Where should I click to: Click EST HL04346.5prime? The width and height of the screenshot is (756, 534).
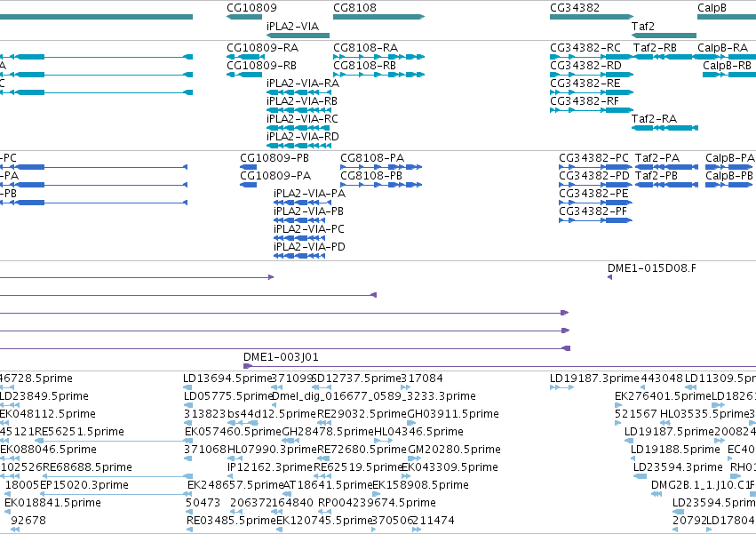[418, 432]
